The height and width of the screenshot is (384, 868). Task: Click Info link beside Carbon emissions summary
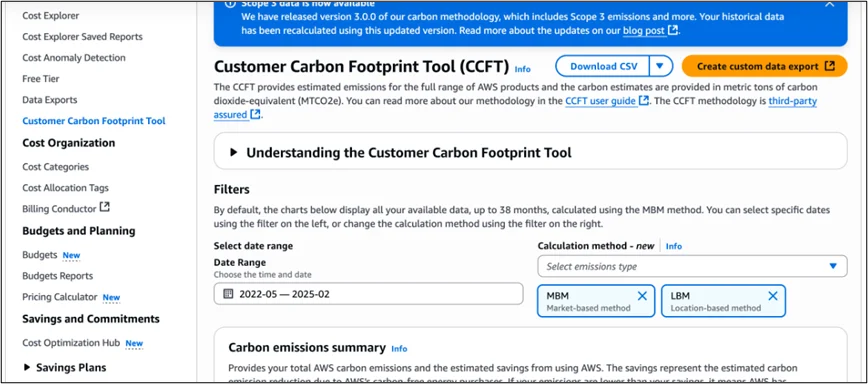click(399, 349)
